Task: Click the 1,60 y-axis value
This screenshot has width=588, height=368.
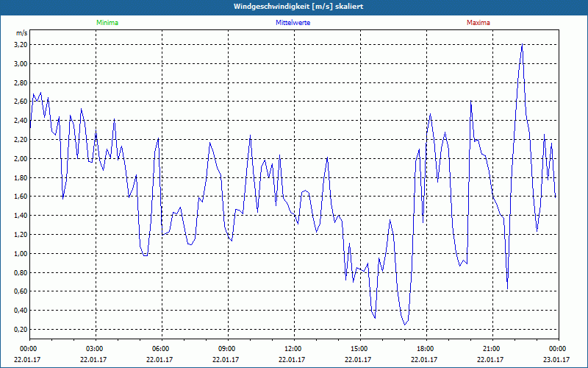Action: (21, 197)
